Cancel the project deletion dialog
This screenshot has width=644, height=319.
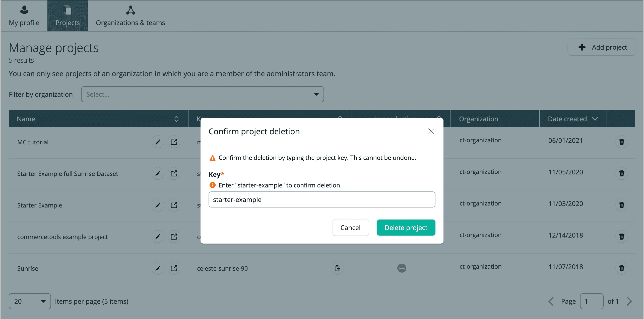coord(350,228)
